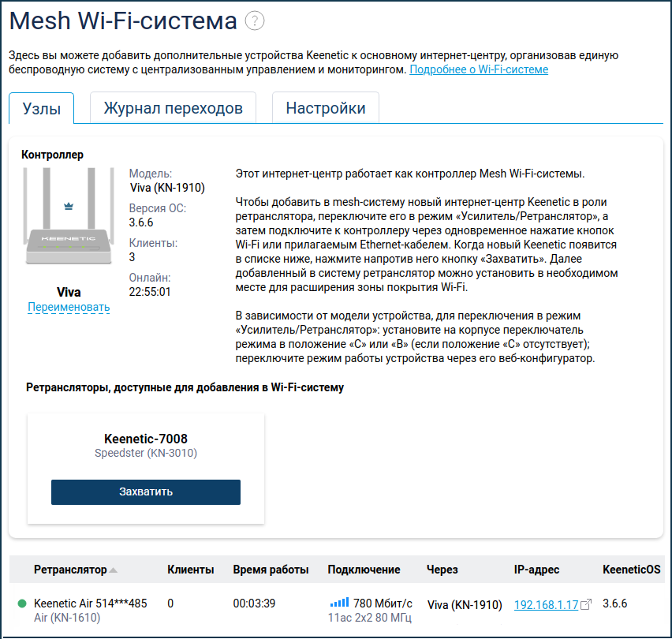Sort by the Клиенты column header
This screenshot has width=672, height=639.
[191, 570]
